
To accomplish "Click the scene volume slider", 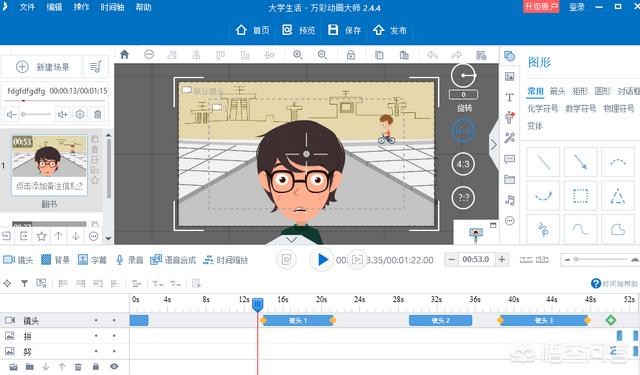I will tap(36, 114).
